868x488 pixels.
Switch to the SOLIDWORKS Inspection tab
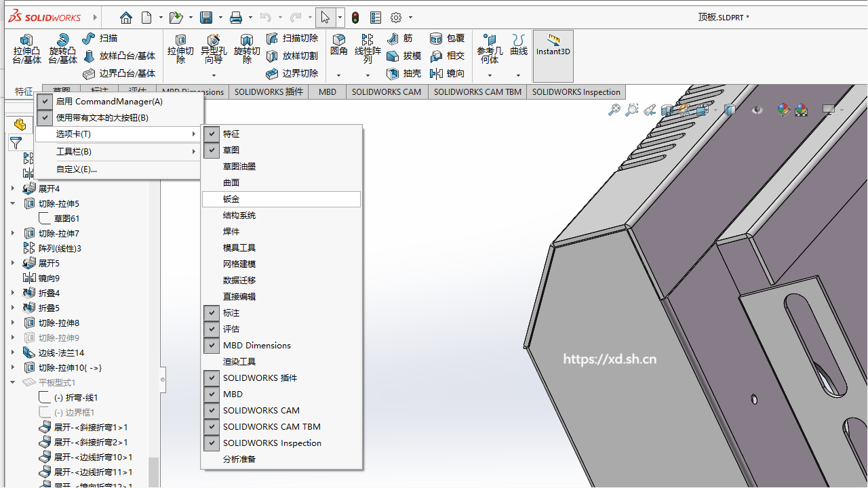(x=576, y=92)
